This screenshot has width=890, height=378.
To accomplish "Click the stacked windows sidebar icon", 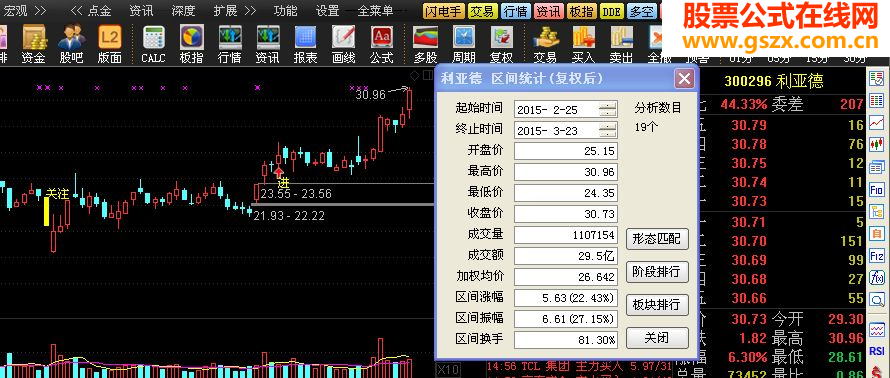I will (x=877, y=167).
